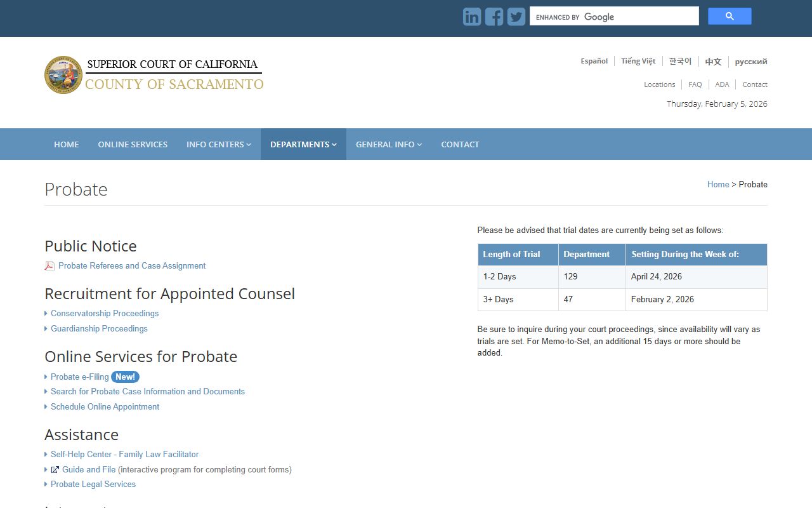Open the Facebook social icon
Viewport: 812px width, 508px height.
pos(494,17)
